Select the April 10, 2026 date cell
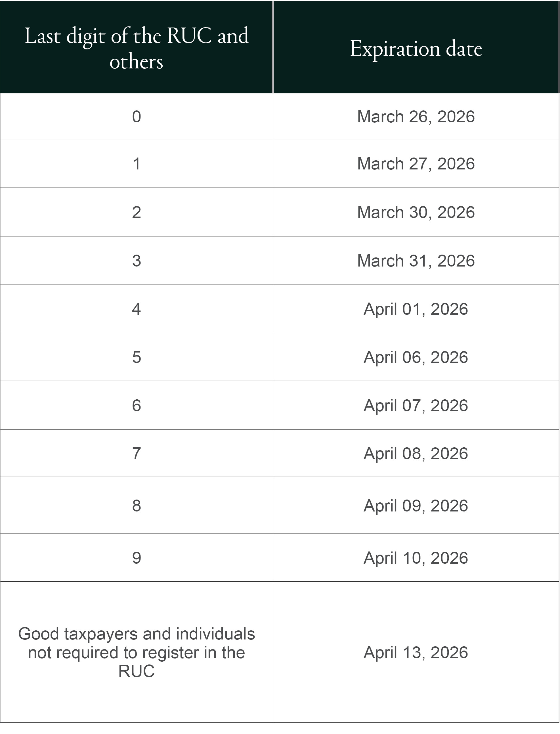560x734 pixels. 416,558
